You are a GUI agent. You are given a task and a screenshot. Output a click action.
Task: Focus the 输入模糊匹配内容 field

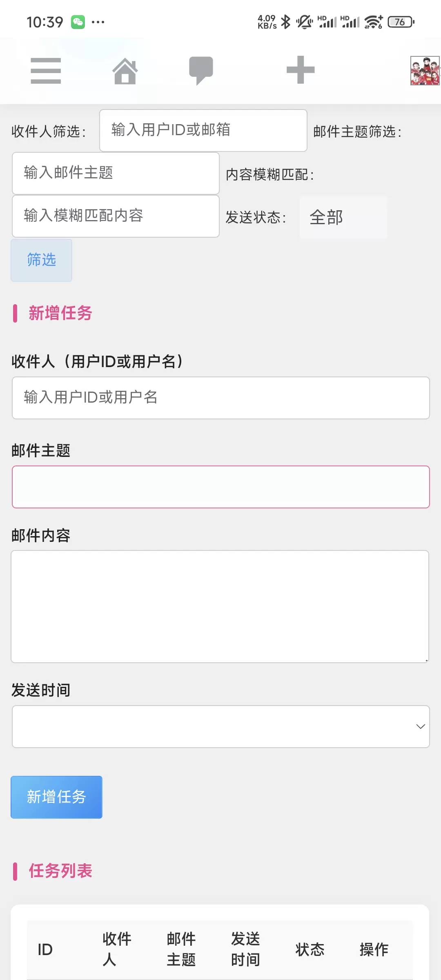tap(116, 216)
